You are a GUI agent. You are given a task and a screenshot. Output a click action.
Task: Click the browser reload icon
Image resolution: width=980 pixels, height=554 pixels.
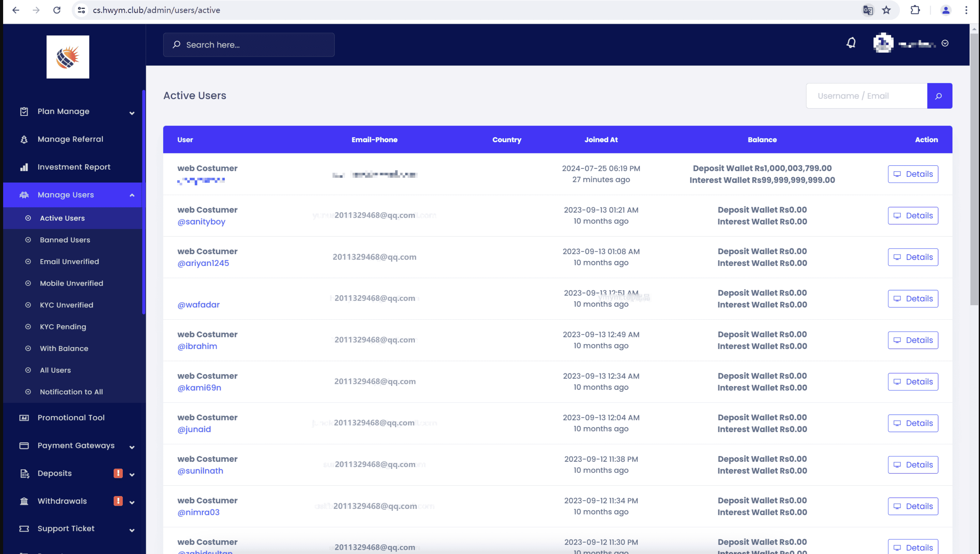pos(57,10)
